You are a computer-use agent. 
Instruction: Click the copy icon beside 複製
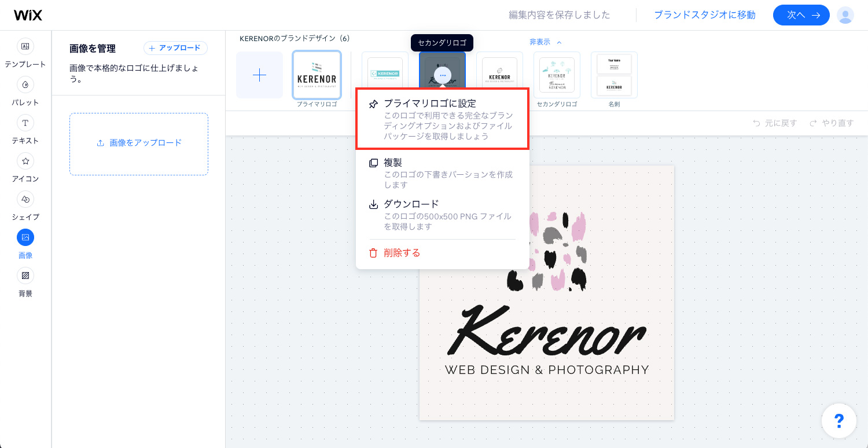[x=374, y=163]
